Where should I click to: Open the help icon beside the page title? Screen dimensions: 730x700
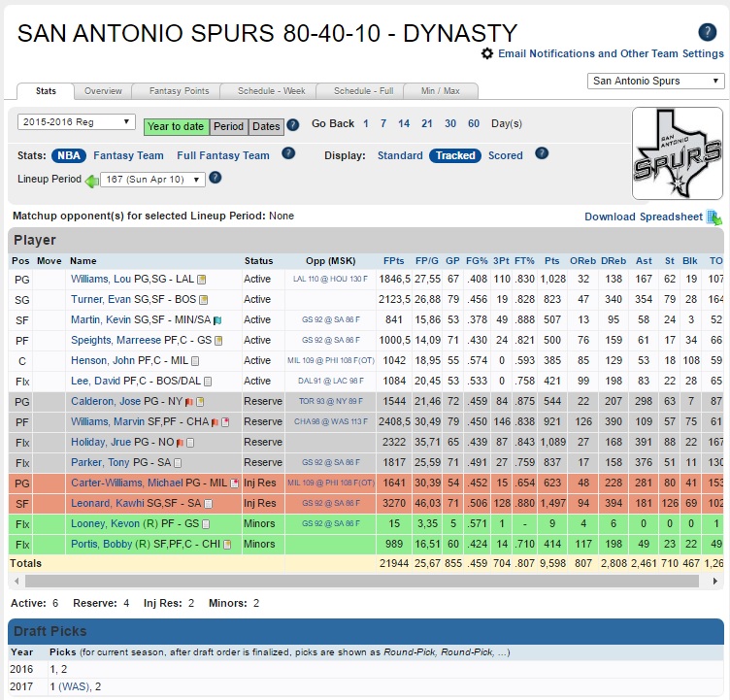[x=707, y=32]
